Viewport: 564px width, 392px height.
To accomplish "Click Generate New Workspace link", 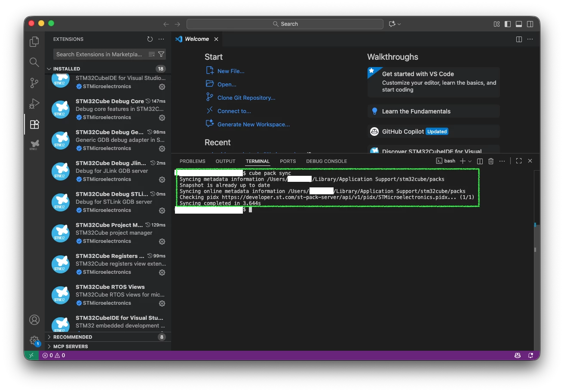I will [254, 125].
